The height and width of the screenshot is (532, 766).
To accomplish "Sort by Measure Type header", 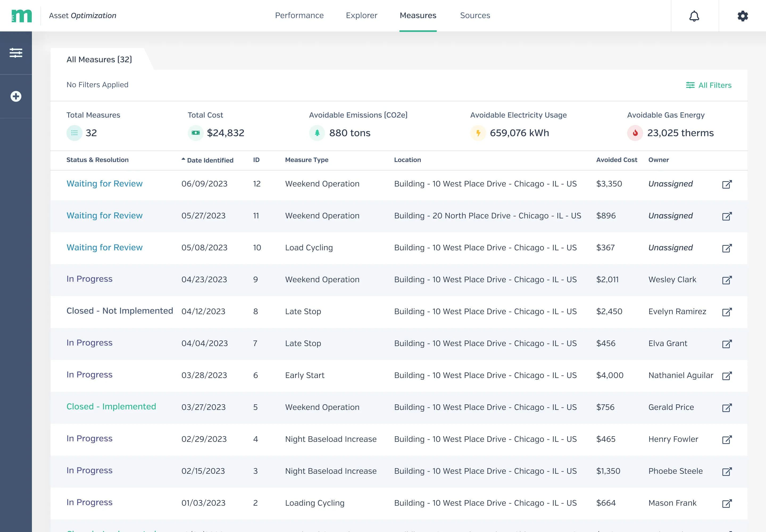I will click(306, 160).
